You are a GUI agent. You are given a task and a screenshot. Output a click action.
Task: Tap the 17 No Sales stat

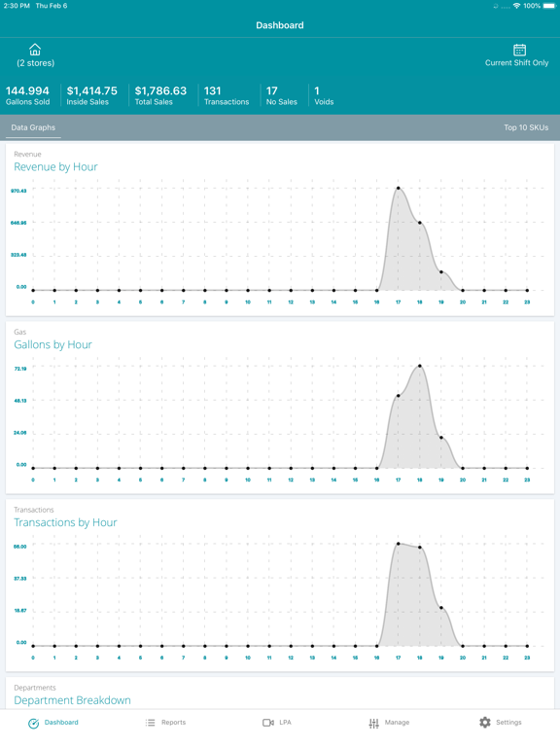[x=281, y=95]
